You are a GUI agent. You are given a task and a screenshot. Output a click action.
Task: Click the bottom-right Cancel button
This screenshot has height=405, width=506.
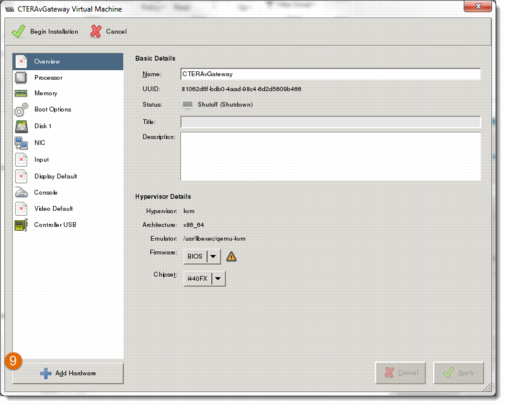click(x=401, y=373)
